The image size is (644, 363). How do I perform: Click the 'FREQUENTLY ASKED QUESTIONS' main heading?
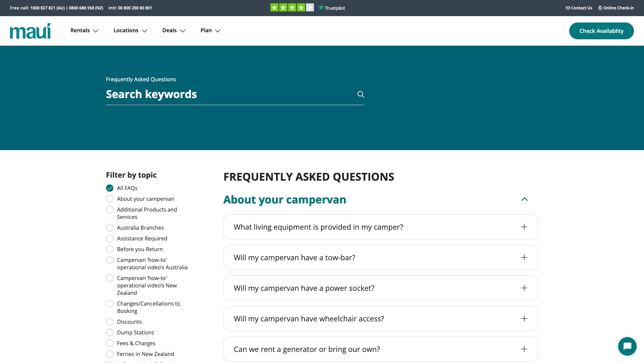click(309, 177)
